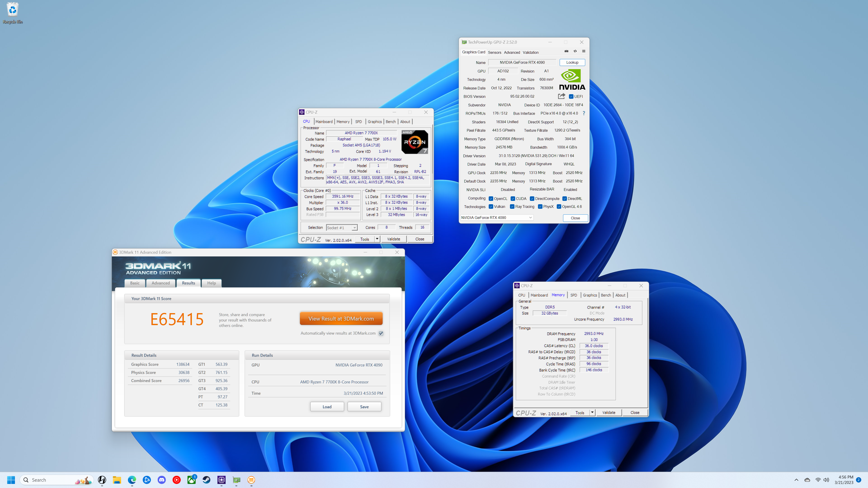The image size is (868, 488).
Task: Open the SPD tab in CPU-Z Memory window
Action: (x=573, y=295)
